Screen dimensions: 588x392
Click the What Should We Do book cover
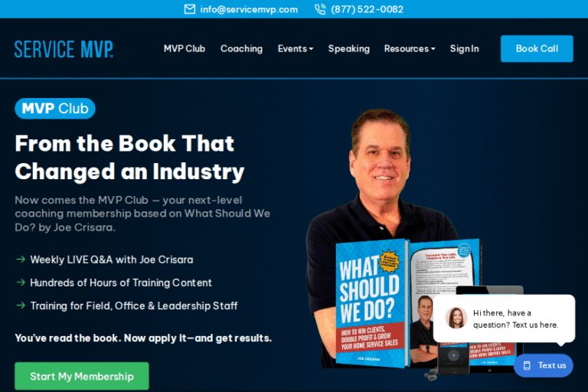371,302
